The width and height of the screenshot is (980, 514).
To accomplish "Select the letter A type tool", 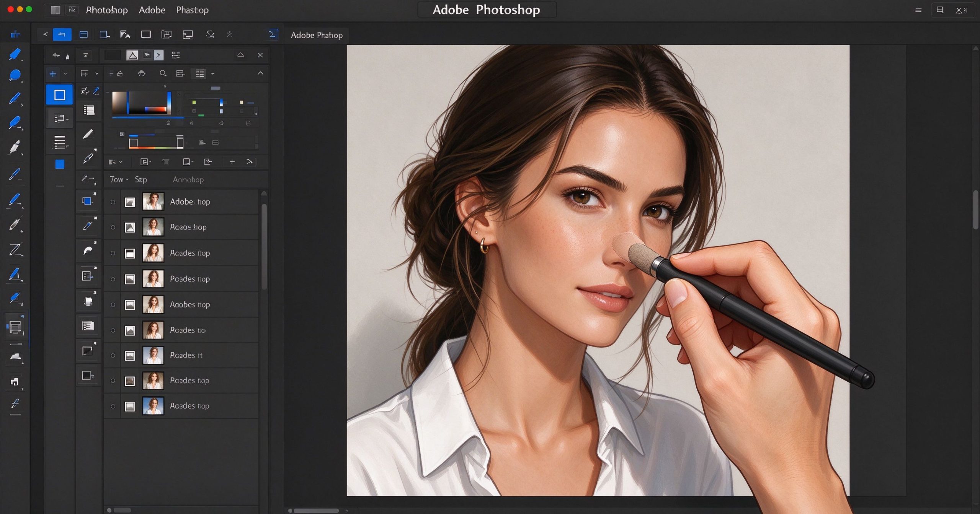I will tap(15, 275).
